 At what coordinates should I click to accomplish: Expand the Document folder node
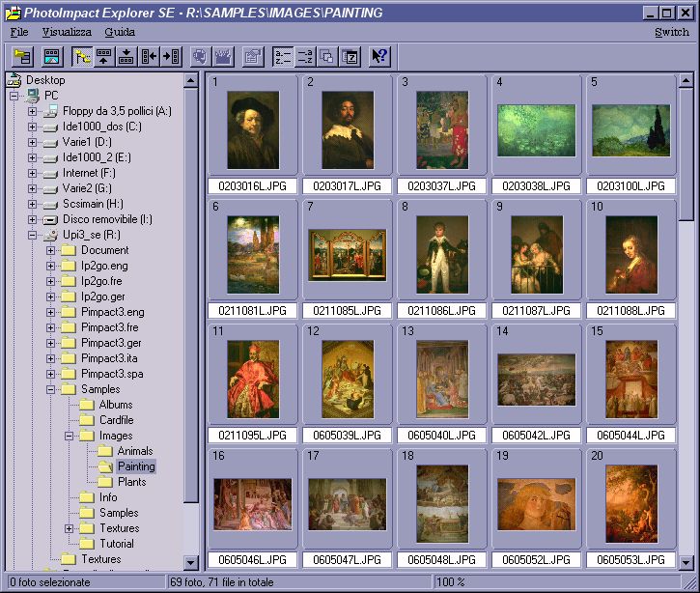click(x=50, y=250)
